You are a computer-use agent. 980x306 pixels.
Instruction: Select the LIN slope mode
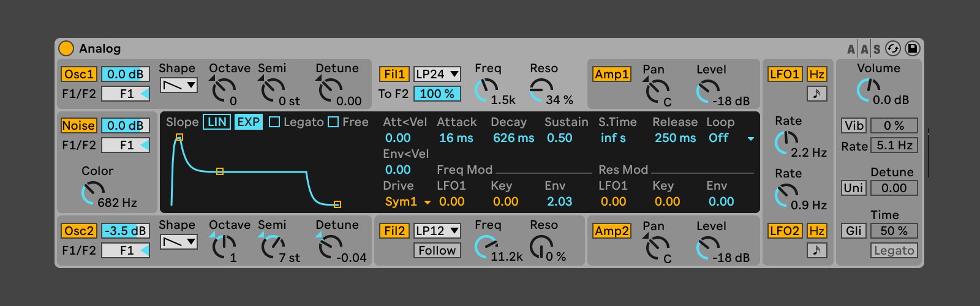click(x=217, y=122)
